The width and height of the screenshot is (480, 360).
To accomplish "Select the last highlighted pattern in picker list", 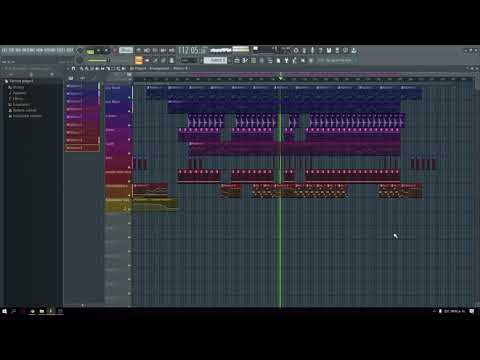I will (x=82, y=148).
